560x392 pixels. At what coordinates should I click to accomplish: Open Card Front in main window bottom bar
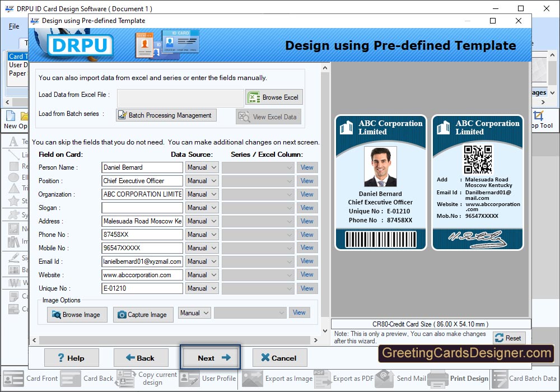pyautogui.click(x=30, y=379)
